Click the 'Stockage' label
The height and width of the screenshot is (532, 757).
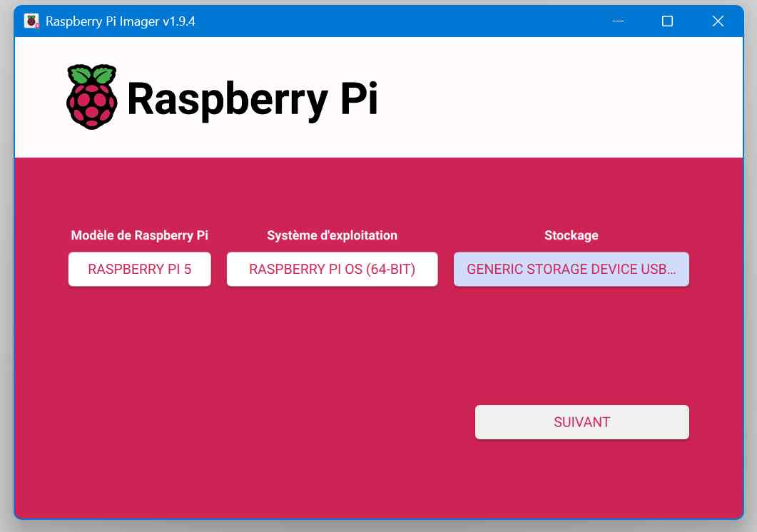point(571,235)
